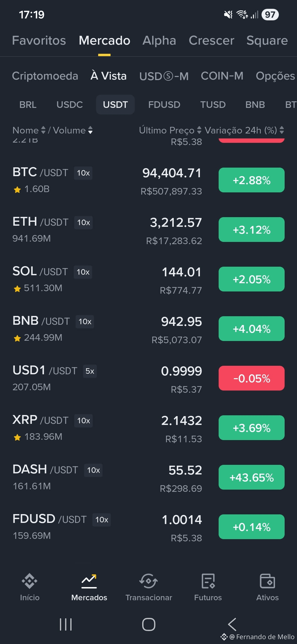
Task: Toggle favorite star on XRP/USDT
Action: point(17,437)
